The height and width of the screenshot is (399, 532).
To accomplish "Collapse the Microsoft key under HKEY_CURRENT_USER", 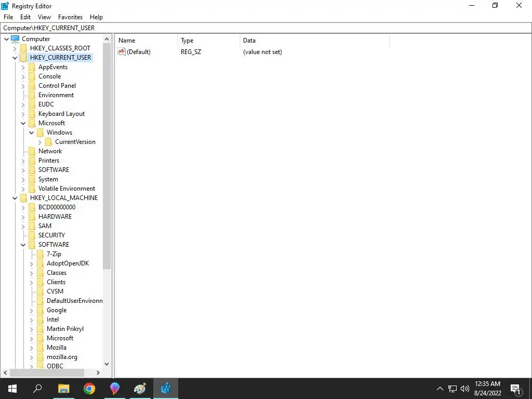I will (23, 123).
